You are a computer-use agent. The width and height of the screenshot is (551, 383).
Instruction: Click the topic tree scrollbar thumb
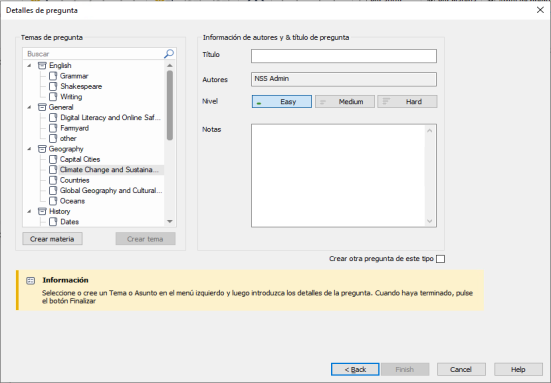coord(170,105)
